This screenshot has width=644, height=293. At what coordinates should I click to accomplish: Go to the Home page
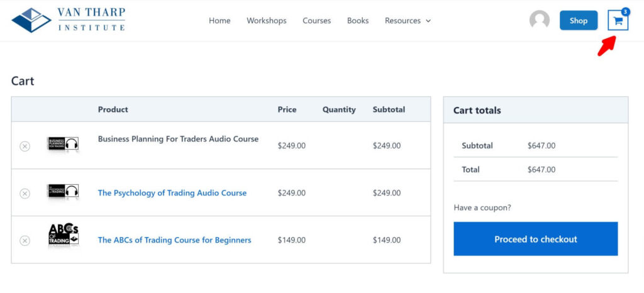[219, 21]
